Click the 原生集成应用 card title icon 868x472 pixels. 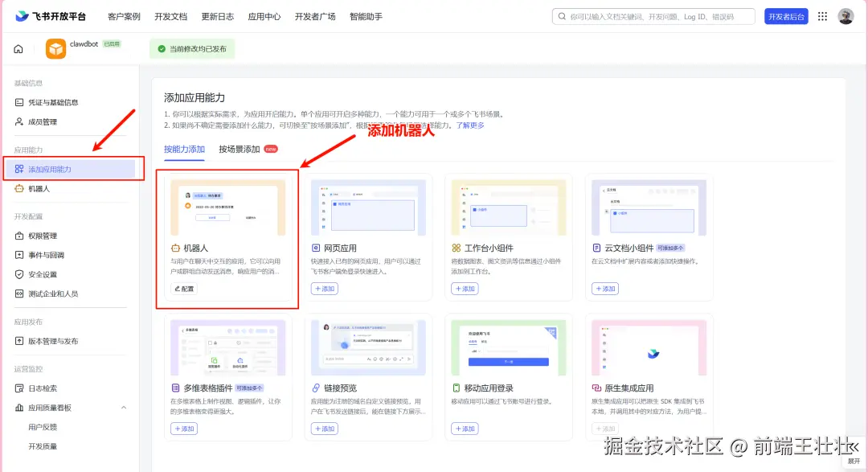pyautogui.click(x=596, y=388)
